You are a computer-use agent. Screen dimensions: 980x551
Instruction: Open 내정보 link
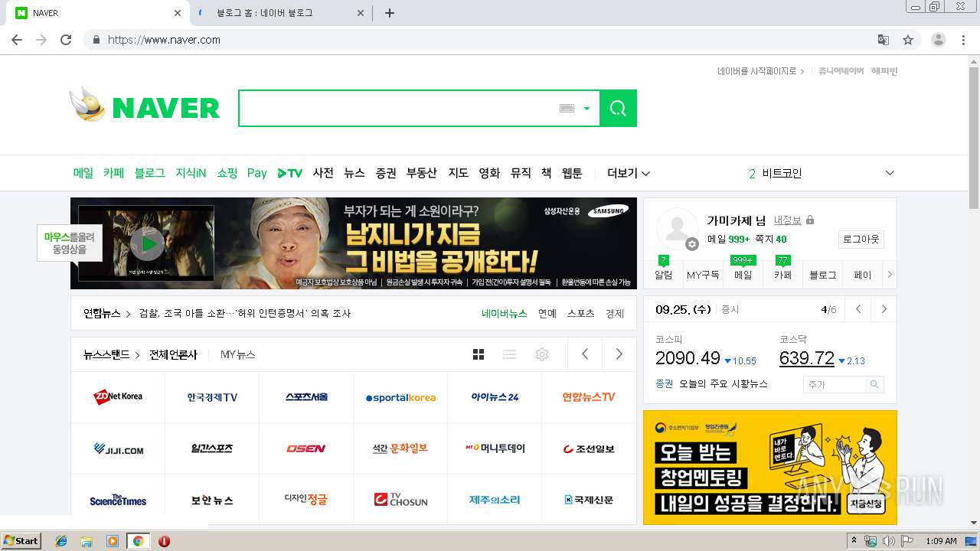[x=788, y=220]
